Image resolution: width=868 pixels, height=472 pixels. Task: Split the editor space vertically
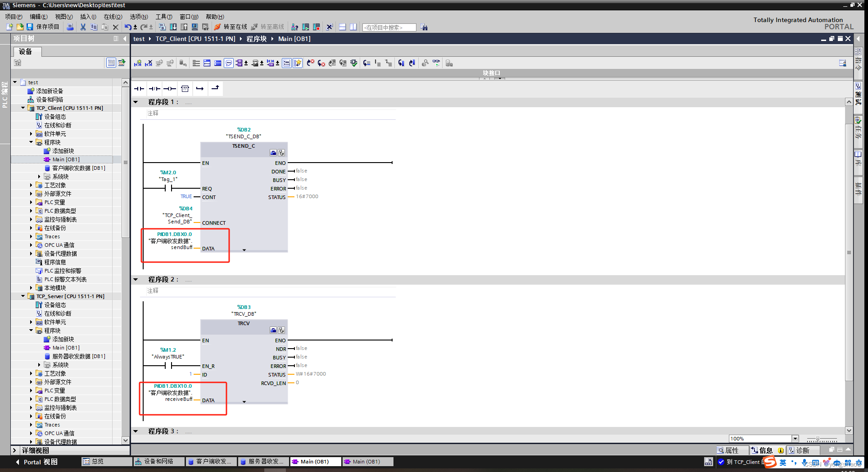[353, 27]
